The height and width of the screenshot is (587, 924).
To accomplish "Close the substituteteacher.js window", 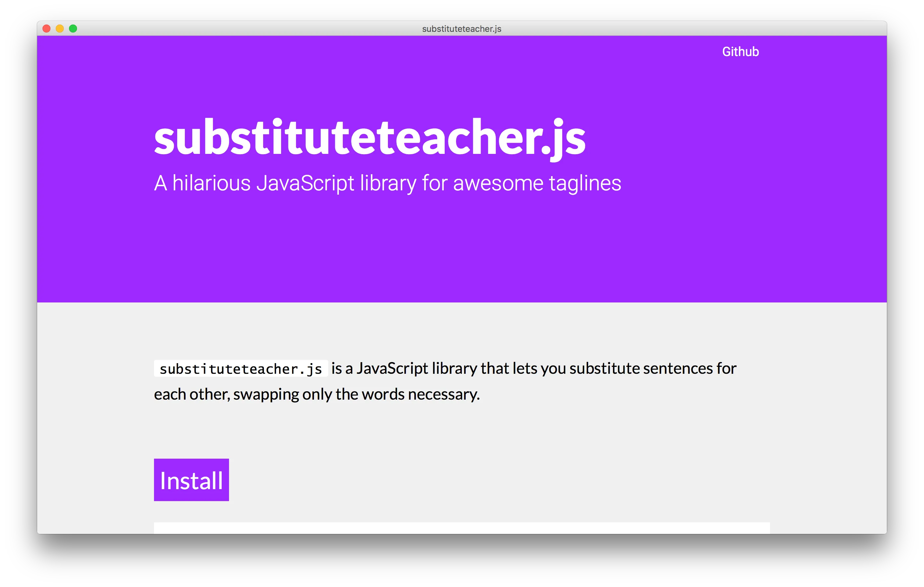I will tap(46, 29).
